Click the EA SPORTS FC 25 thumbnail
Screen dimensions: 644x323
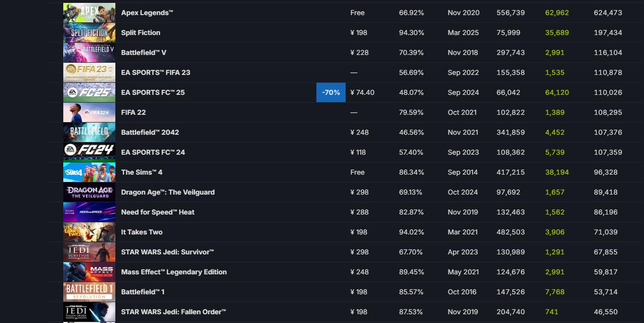point(89,92)
